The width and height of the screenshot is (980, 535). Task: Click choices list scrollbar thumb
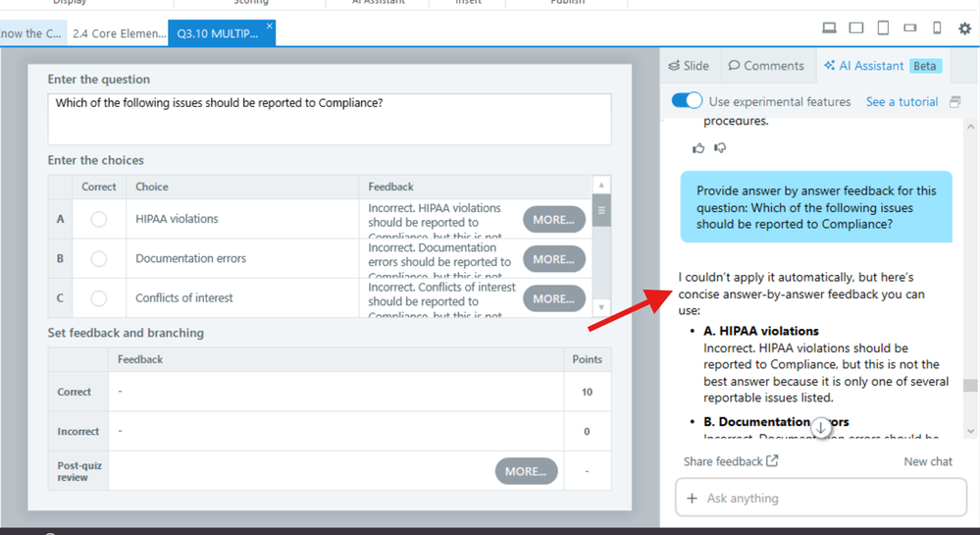601,210
